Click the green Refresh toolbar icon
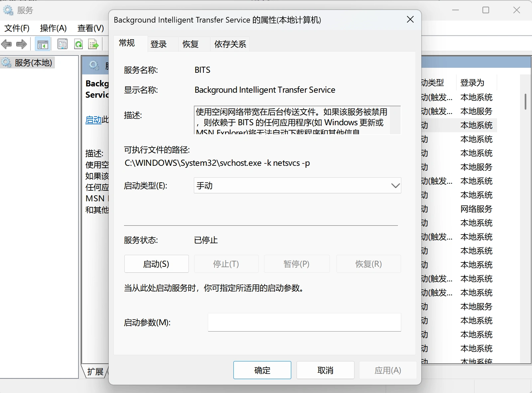The image size is (532, 393). coord(78,44)
